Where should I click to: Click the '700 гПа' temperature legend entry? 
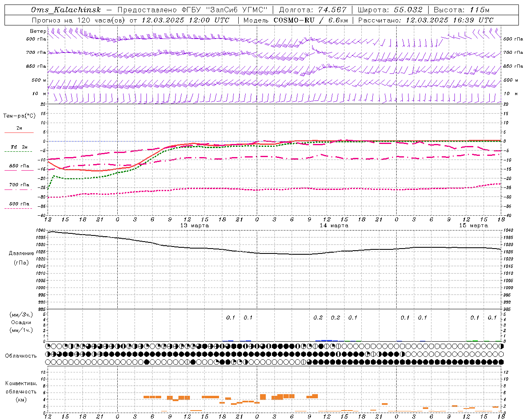[x=19, y=185]
